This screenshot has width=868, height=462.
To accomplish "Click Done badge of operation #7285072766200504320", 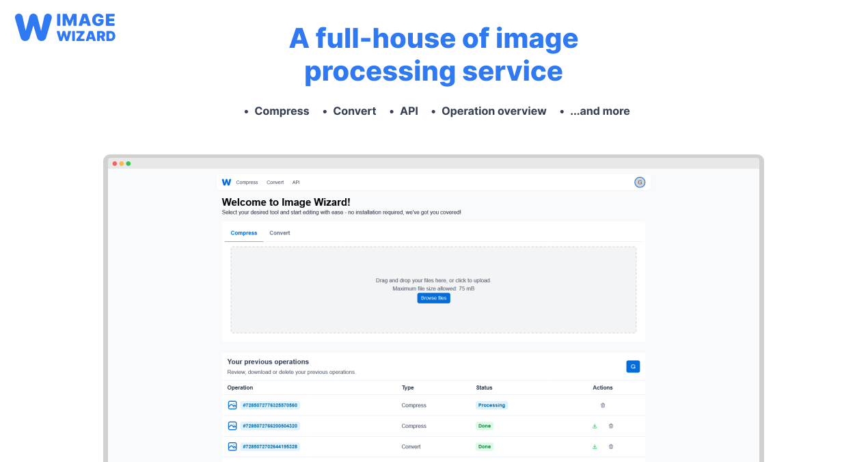I will click(x=485, y=426).
